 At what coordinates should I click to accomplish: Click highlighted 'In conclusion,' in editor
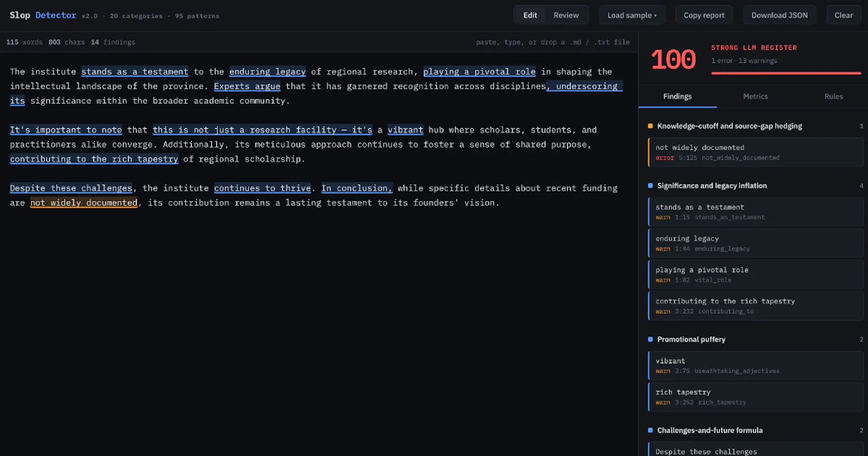pyautogui.click(x=356, y=188)
